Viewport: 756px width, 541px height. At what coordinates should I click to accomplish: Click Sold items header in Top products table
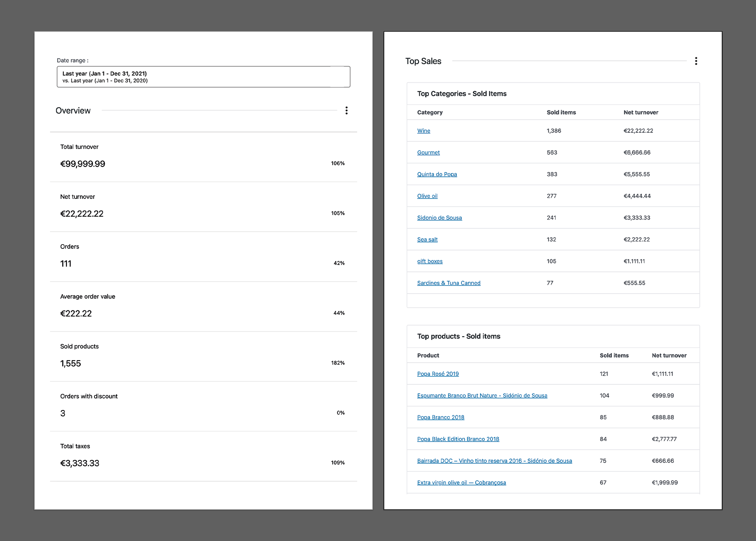coord(614,355)
